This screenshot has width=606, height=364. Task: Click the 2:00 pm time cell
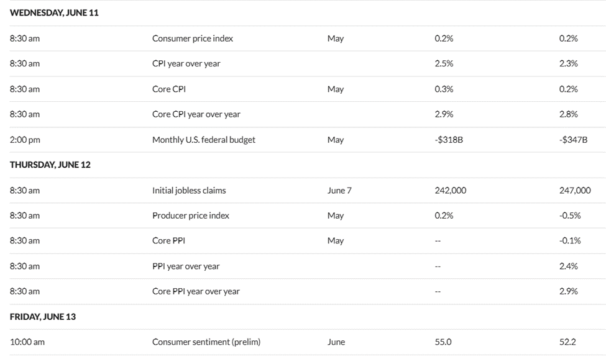point(25,140)
